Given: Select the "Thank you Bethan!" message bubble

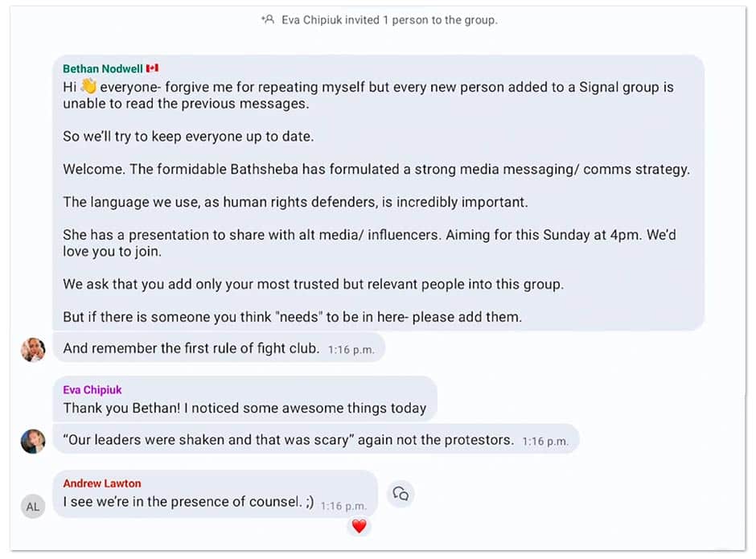Looking at the screenshot, I should 244,409.
